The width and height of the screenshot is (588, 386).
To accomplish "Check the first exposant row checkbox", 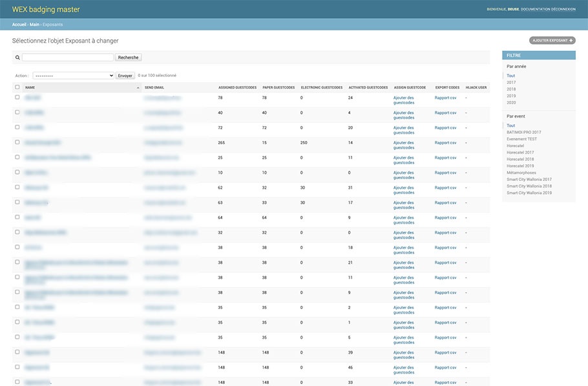I will 17,97.
